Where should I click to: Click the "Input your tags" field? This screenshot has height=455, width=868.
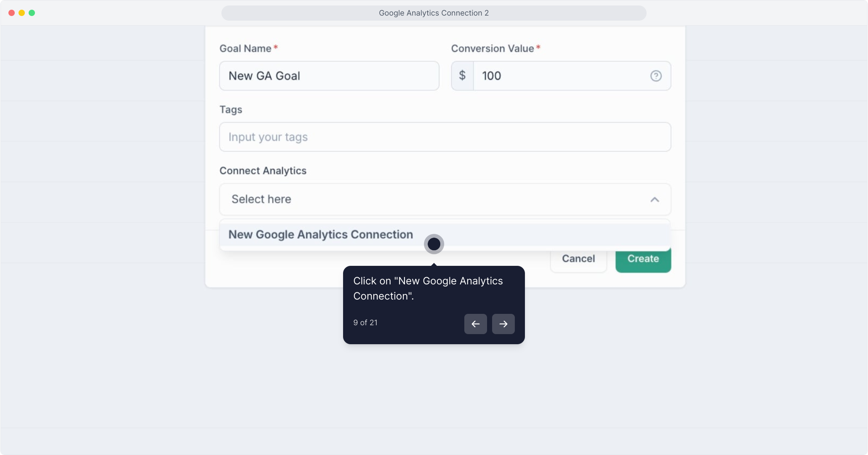pyautogui.click(x=445, y=137)
